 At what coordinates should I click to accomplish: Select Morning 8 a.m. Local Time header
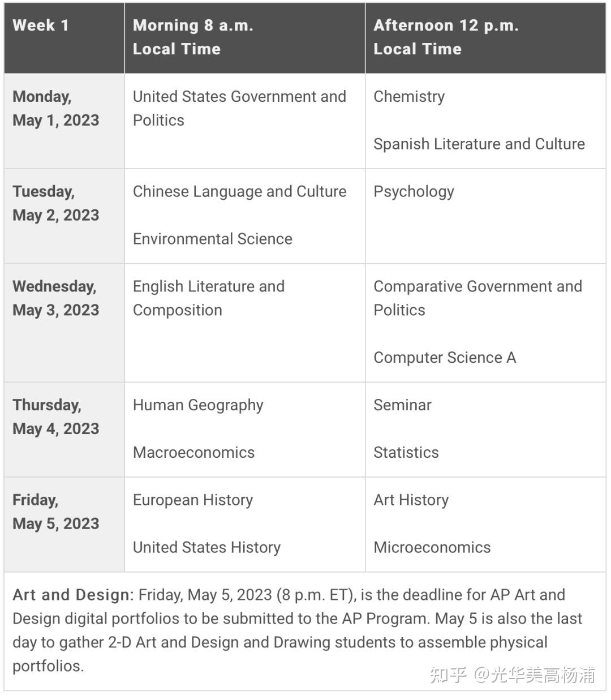[x=244, y=38]
